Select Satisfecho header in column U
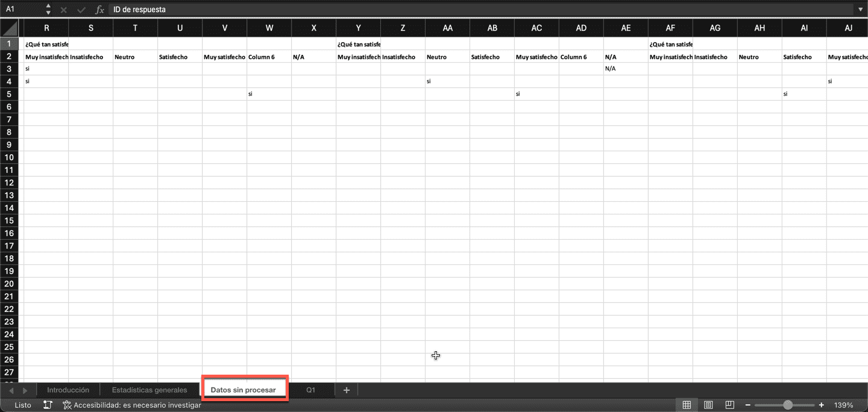 (180, 57)
